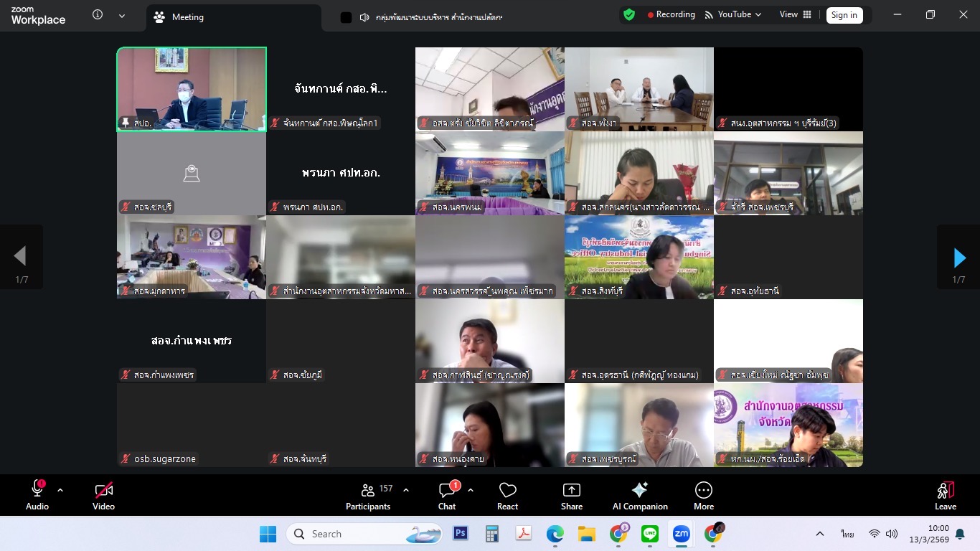The width and height of the screenshot is (980, 551).
Task: Expand the YouTube live stream dropdown
Action: click(x=758, y=15)
